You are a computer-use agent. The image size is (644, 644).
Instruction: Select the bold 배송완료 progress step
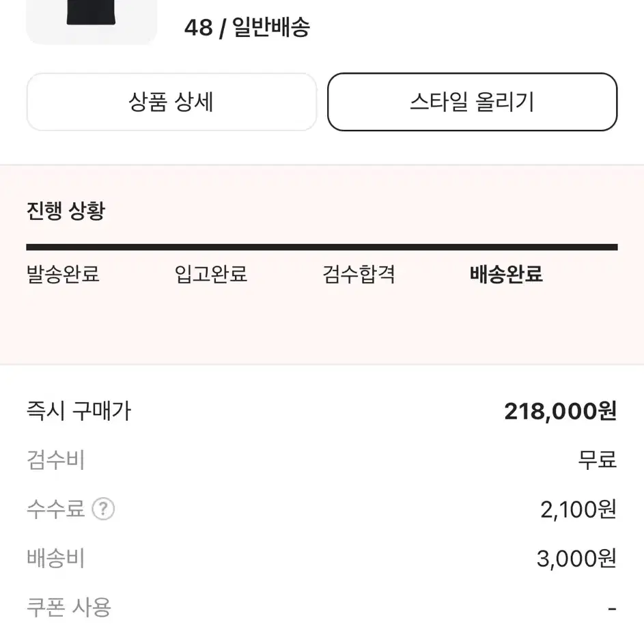click(507, 274)
